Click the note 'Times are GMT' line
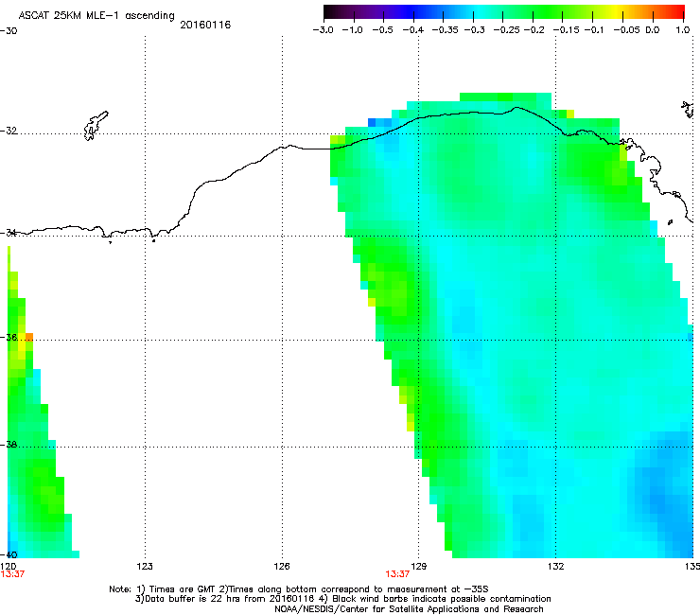The image size is (700, 615). coord(299,589)
